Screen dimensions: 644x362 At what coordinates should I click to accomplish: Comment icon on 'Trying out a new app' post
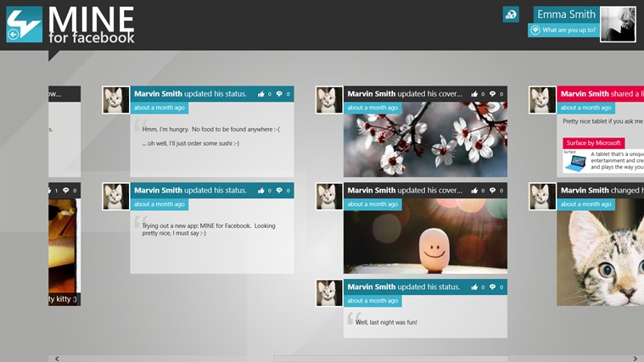pos(279,191)
